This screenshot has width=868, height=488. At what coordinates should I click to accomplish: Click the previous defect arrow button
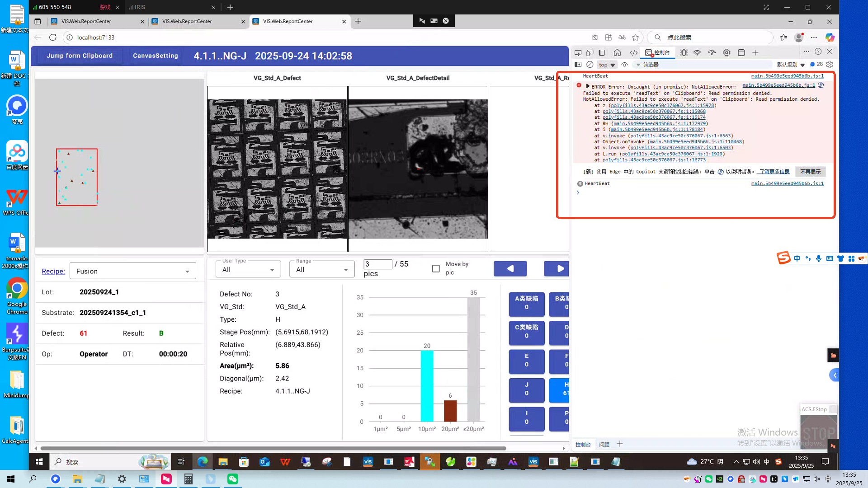point(510,268)
